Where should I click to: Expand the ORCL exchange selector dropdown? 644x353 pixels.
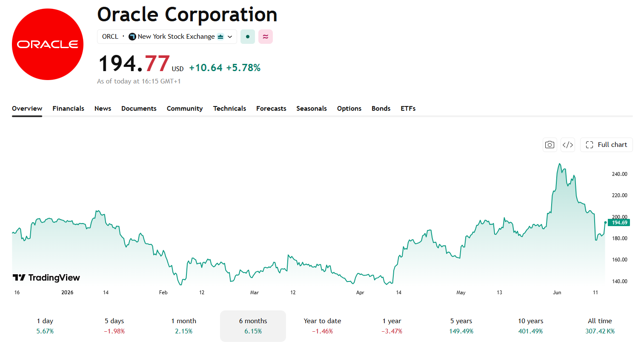pos(167,37)
